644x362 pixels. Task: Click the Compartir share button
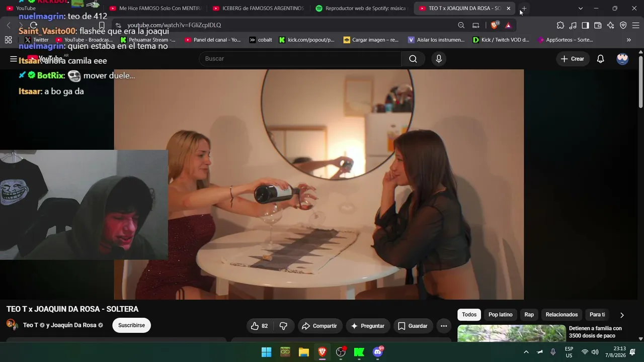tap(319, 326)
